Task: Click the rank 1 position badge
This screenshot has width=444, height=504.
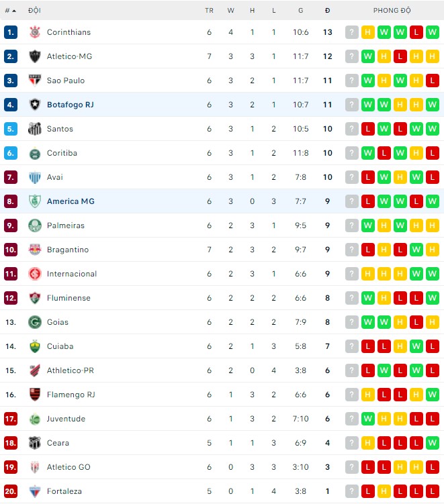Action: 10,32
